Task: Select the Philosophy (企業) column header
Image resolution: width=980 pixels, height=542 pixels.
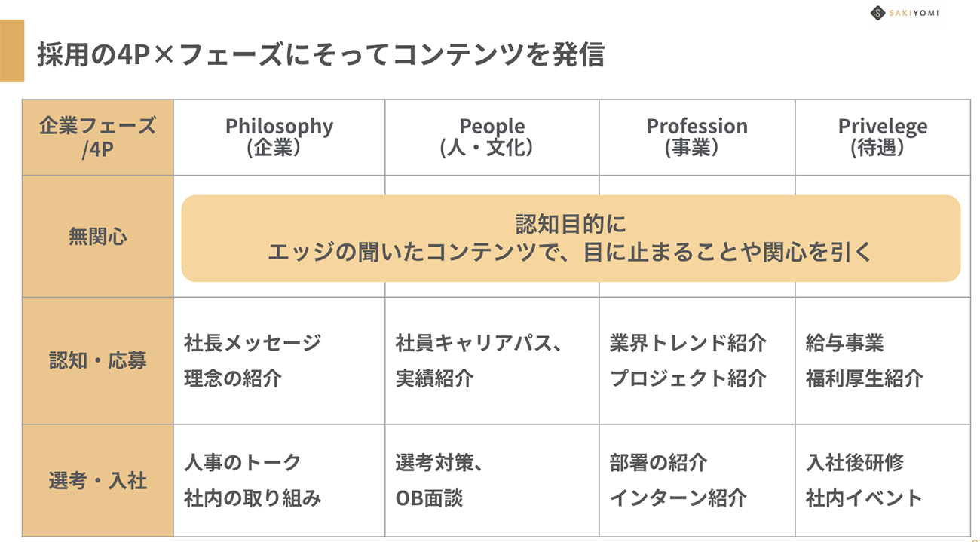Action: point(279,136)
